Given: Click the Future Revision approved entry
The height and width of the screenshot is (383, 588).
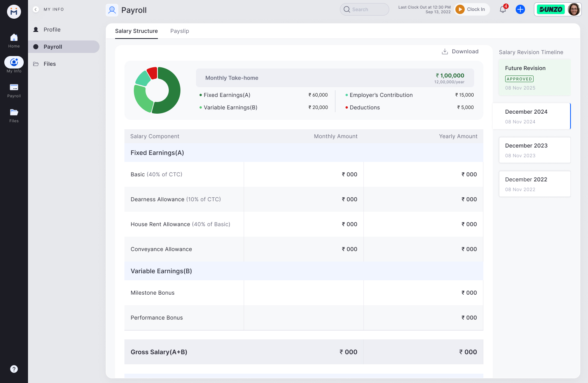Looking at the screenshot, I should (x=535, y=77).
